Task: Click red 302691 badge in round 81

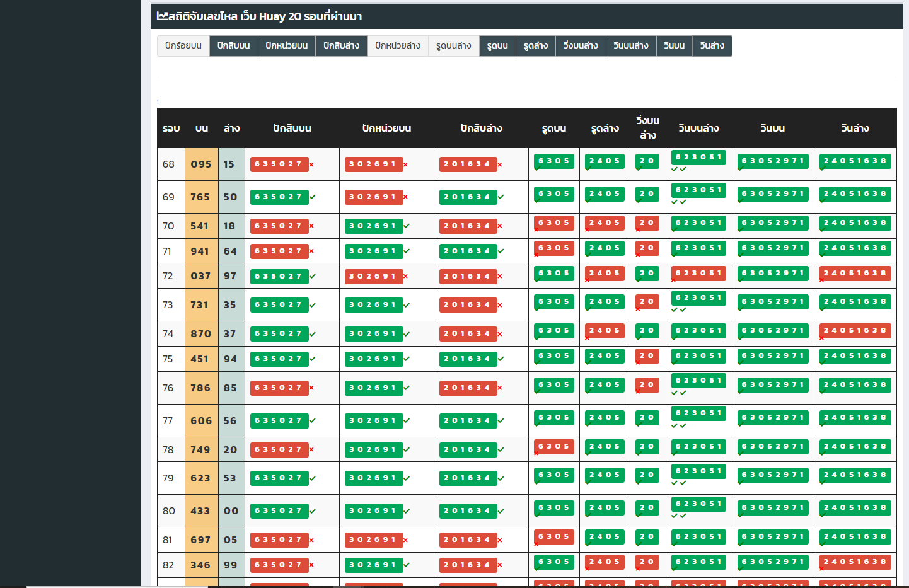Action: click(374, 539)
